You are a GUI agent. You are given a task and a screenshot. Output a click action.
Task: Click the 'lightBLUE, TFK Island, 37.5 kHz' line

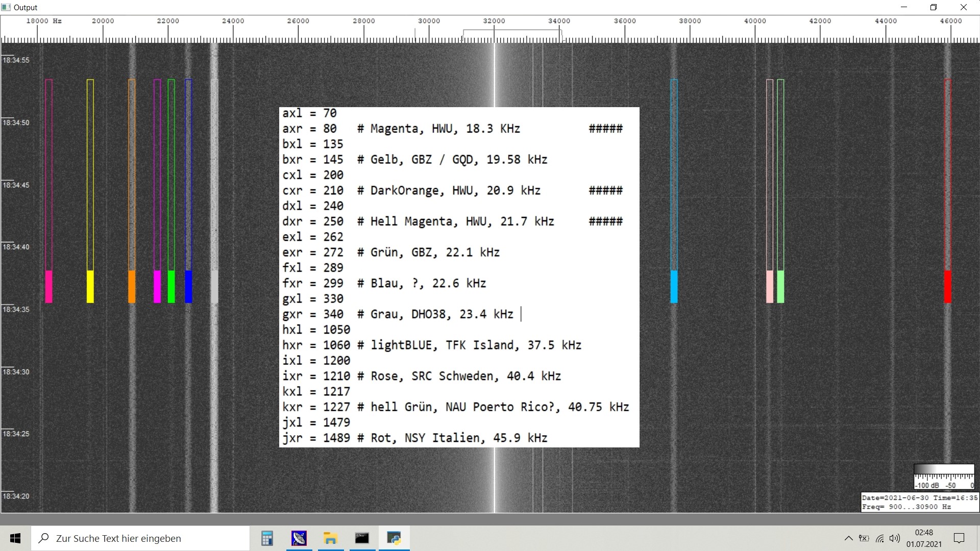pos(476,345)
